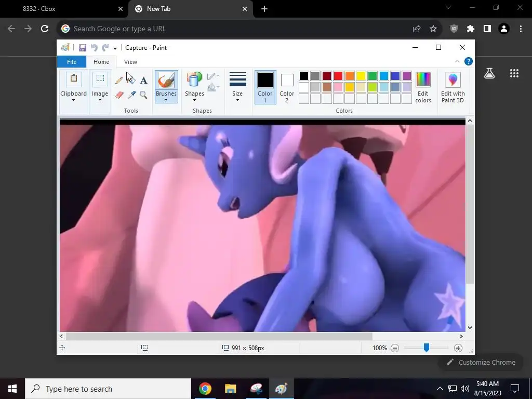Screen dimensions: 532x399
Task: Click the Shapes gallery icon
Action: pyautogui.click(x=194, y=80)
